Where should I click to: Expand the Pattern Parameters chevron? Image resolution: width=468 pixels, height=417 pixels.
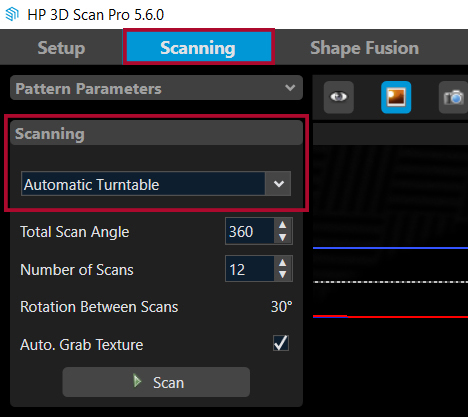[x=290, y=88]
